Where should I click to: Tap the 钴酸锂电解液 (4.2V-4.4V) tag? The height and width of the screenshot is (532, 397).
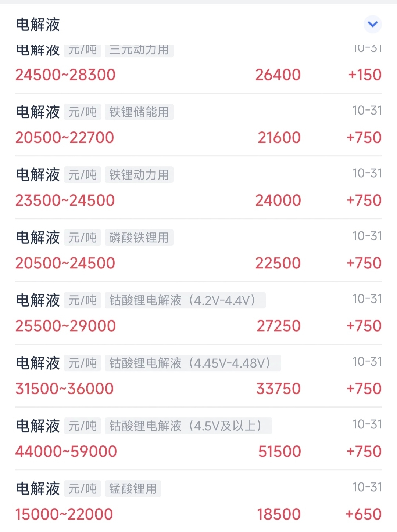click(x=185, y=300)
